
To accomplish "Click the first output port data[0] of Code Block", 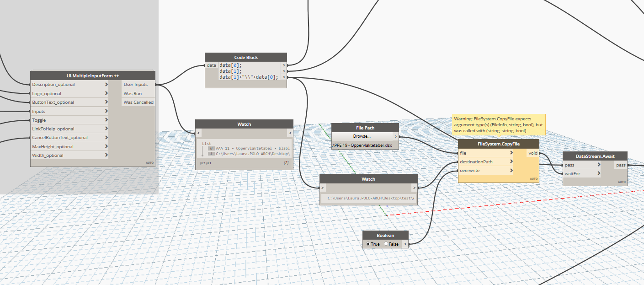I will (284, 65).
